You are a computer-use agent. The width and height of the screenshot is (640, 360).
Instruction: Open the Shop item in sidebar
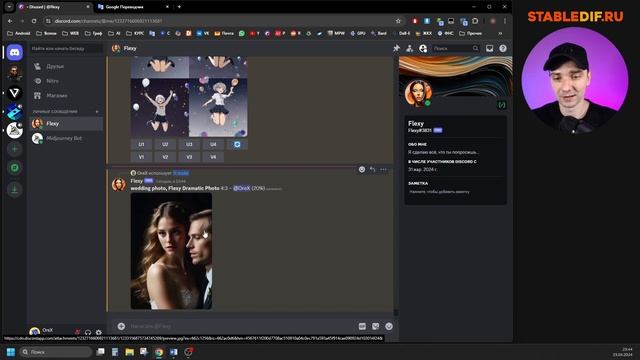pyautogui.click(x=66, y=96)
